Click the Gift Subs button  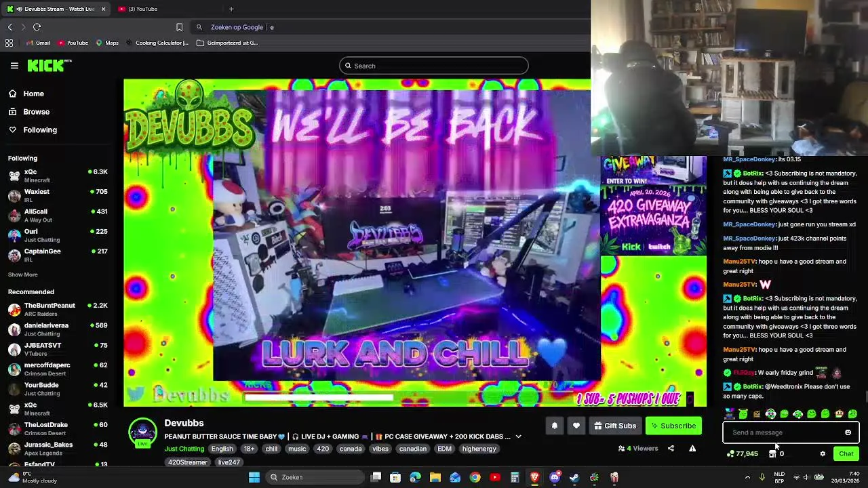pos(615,426)
